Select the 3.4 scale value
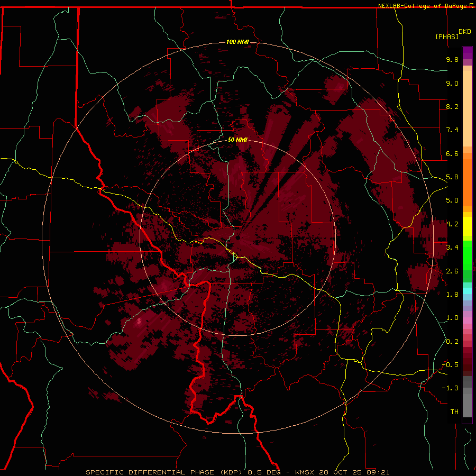 click(x=452, y=248)
